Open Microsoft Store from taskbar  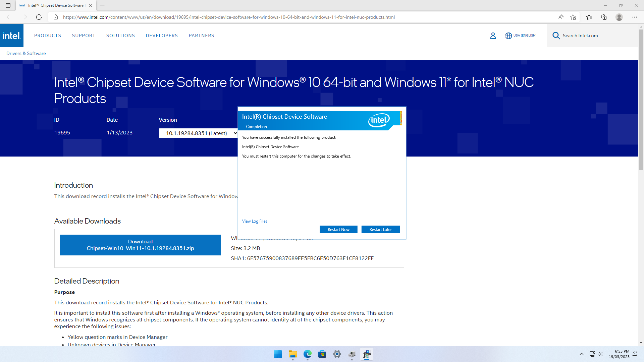tap(322, 354)
